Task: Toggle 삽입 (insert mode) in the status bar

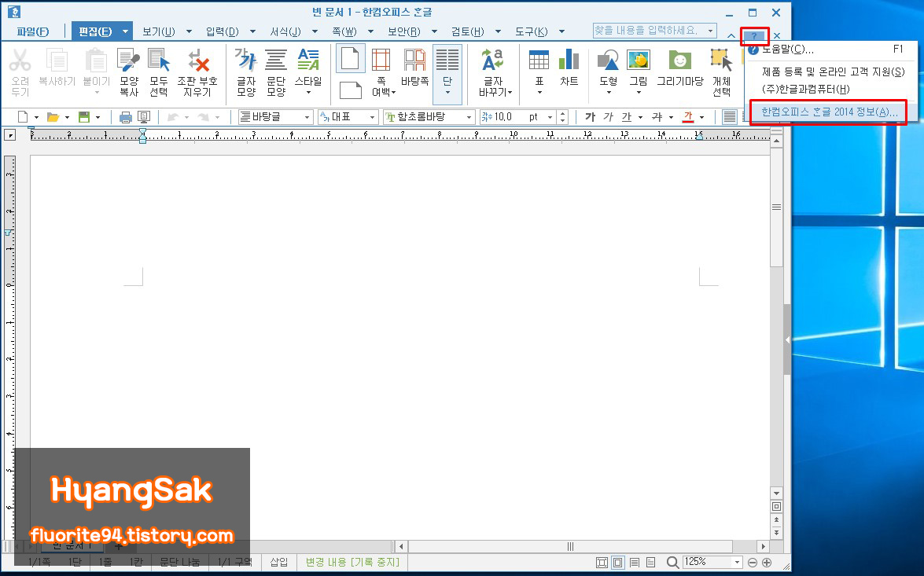Action: [278, 563]
